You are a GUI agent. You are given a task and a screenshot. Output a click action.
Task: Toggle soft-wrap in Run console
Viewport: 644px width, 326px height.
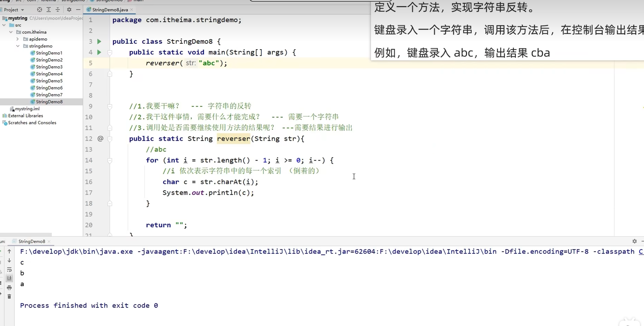9,269
